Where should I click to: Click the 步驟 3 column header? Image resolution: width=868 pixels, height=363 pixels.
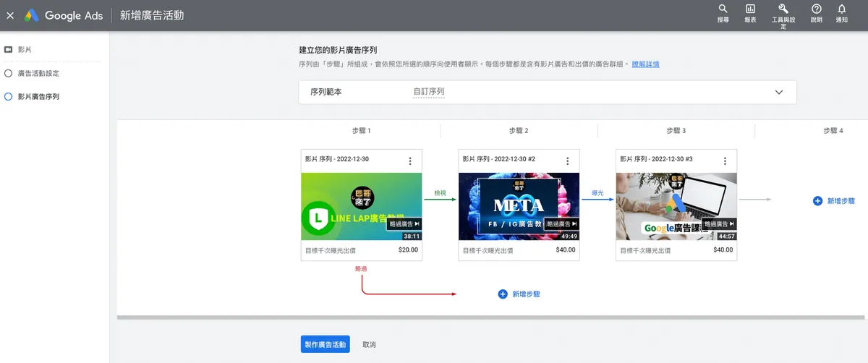(x=676, y=131)
